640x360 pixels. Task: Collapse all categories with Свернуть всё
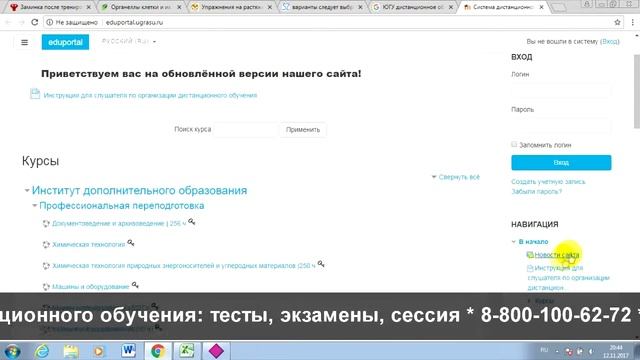click(x=459, y=177)
